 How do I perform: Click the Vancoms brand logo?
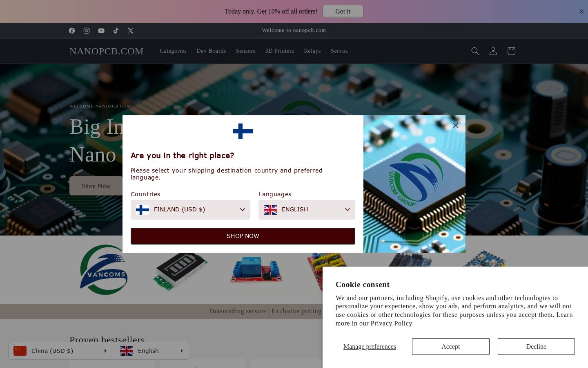pos(104,270)
